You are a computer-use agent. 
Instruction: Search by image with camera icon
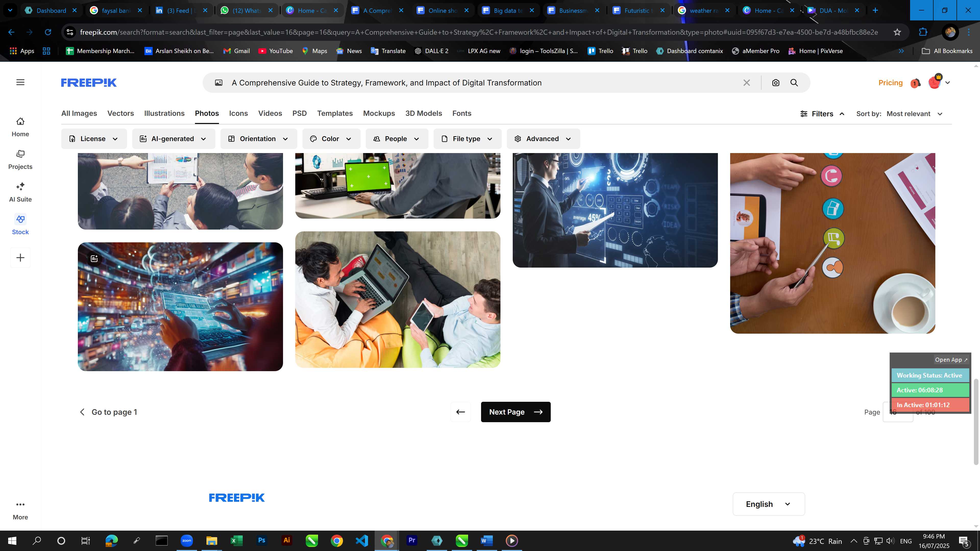(776, 83)
